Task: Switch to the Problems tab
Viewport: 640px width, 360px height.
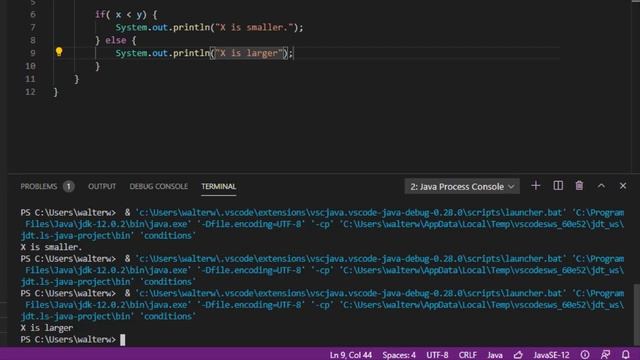Action: (x=39, y=187)
